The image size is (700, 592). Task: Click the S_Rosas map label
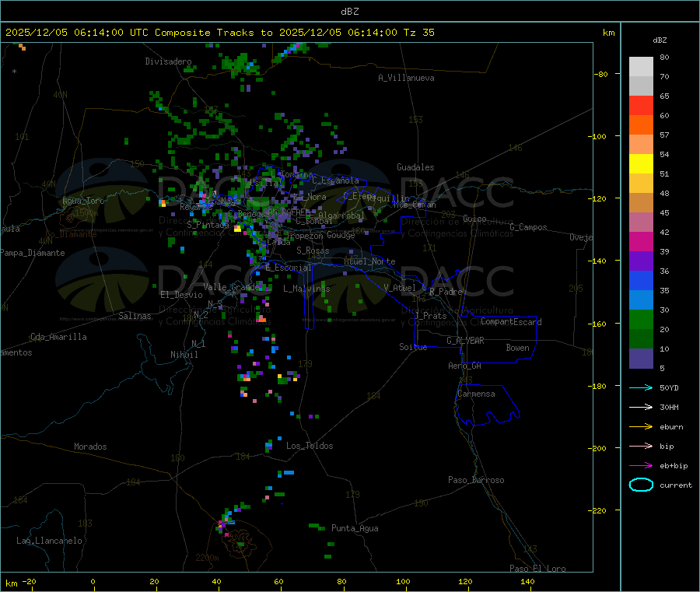[x=313, y=250]
